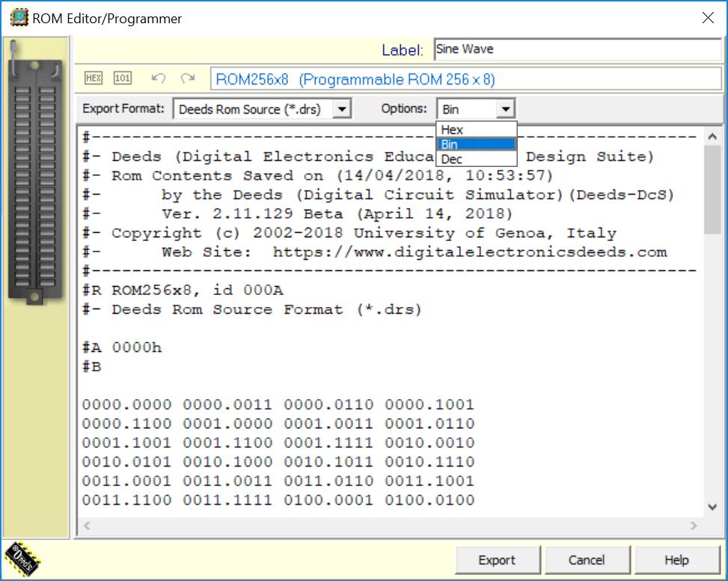Click the Export button

[498, 560]
